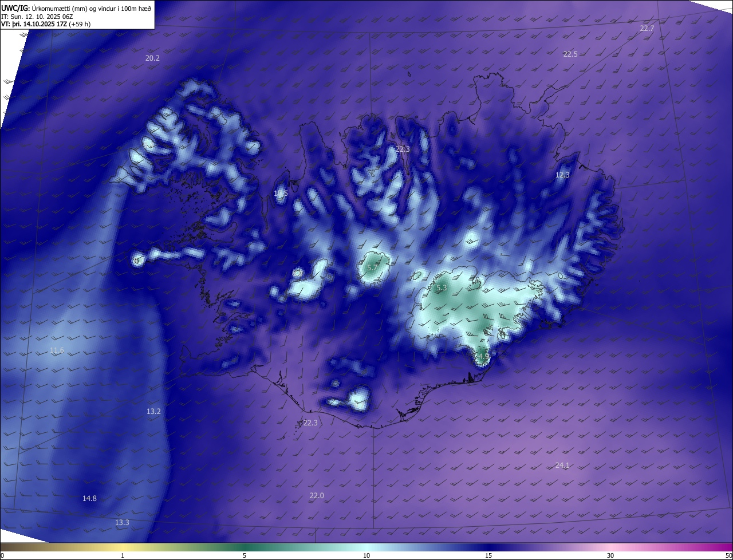Screen dimensions: 733x560
Task: Select the 22.0 value label on the map
Action: pyautogui.click(x=317, y=495)
